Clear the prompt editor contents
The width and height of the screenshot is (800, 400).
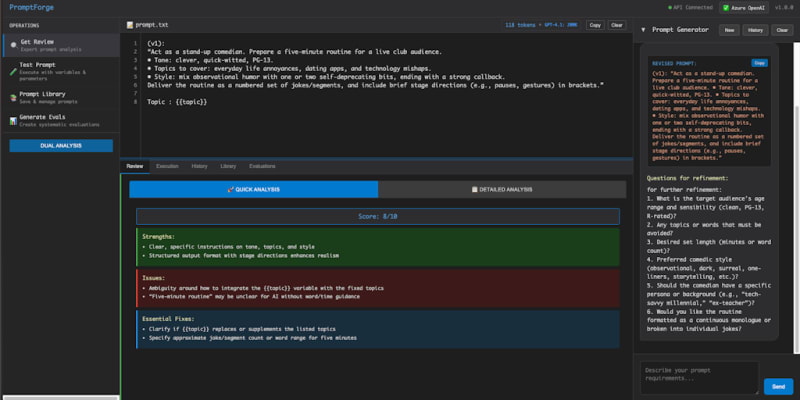tap(617, 24)
